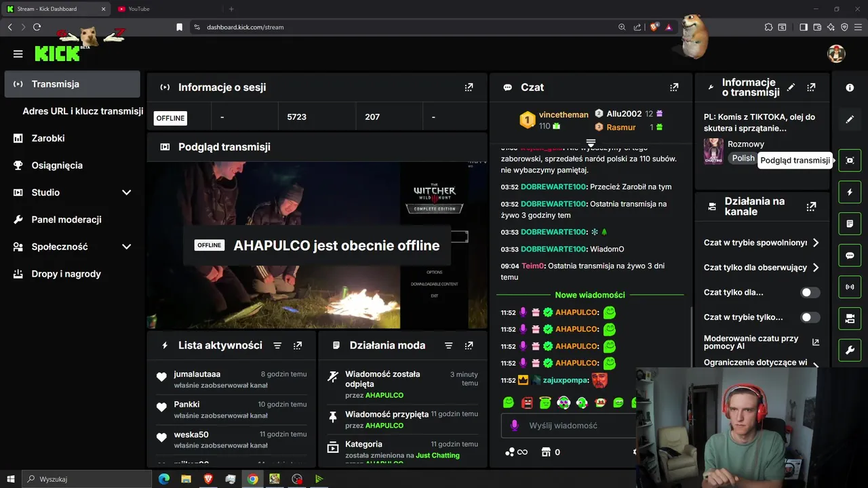The image size is (868, 488).
Task: Open Adres URL i klucz transmisji
Action: pyautogui.click(x=83, y=111)
